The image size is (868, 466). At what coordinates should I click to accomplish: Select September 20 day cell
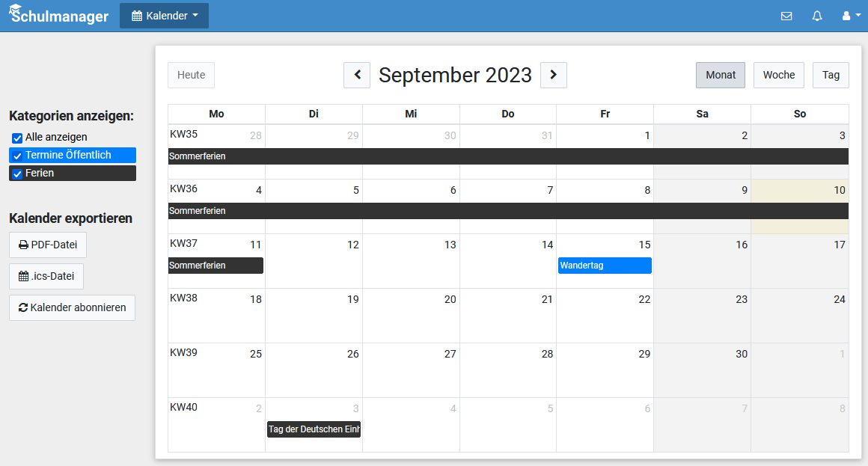pos(411,318)
